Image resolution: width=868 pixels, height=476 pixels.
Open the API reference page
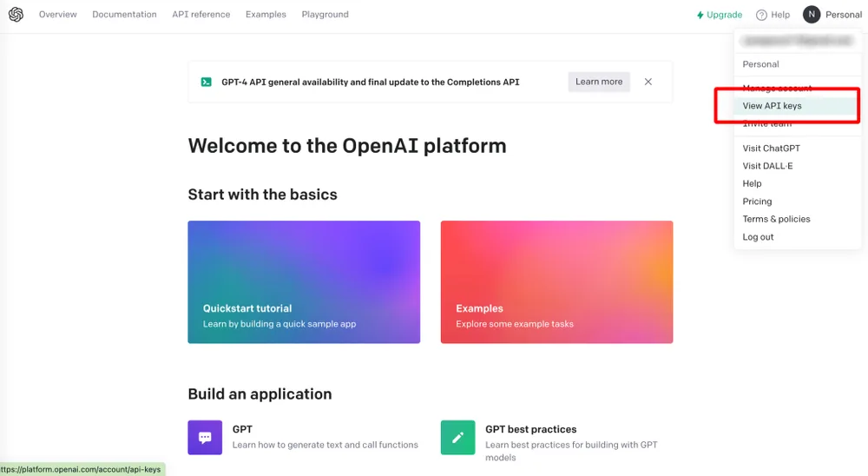coord(201,15)
